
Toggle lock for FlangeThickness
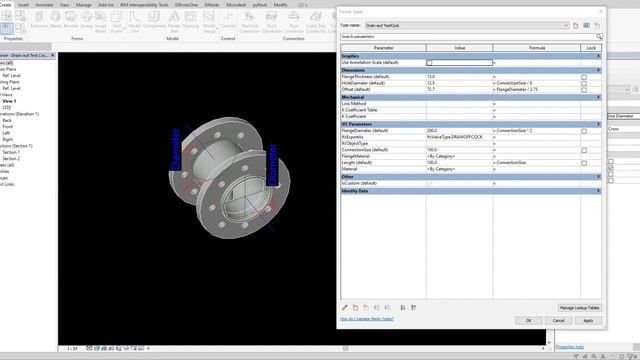tap(584, 77)
